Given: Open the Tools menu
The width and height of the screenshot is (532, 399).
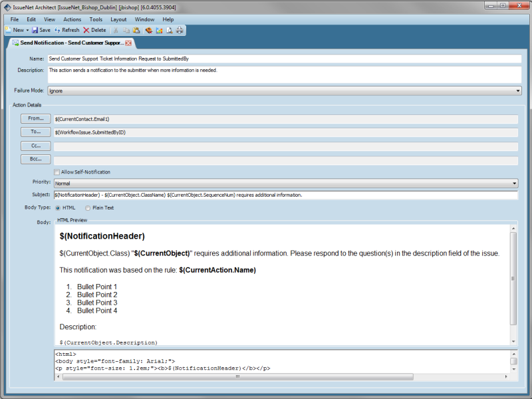Looking at the screenshot, I should click(x=96, y=19).
